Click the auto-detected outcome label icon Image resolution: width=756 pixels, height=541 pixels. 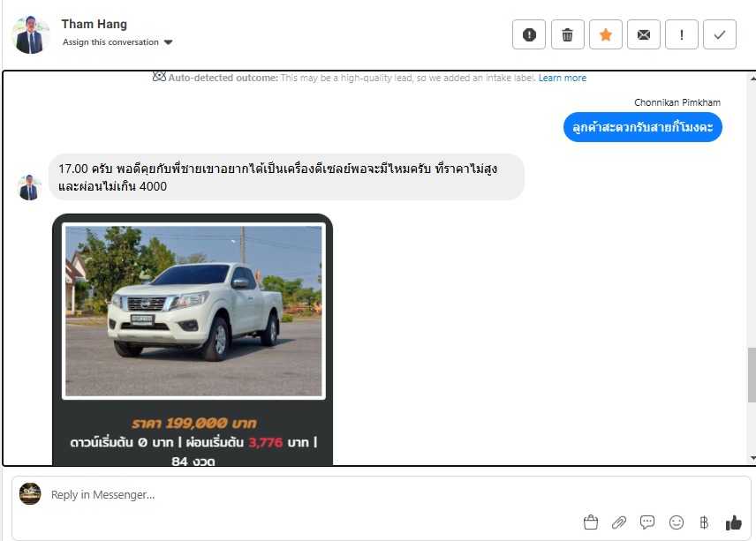[x=159, y=77]
